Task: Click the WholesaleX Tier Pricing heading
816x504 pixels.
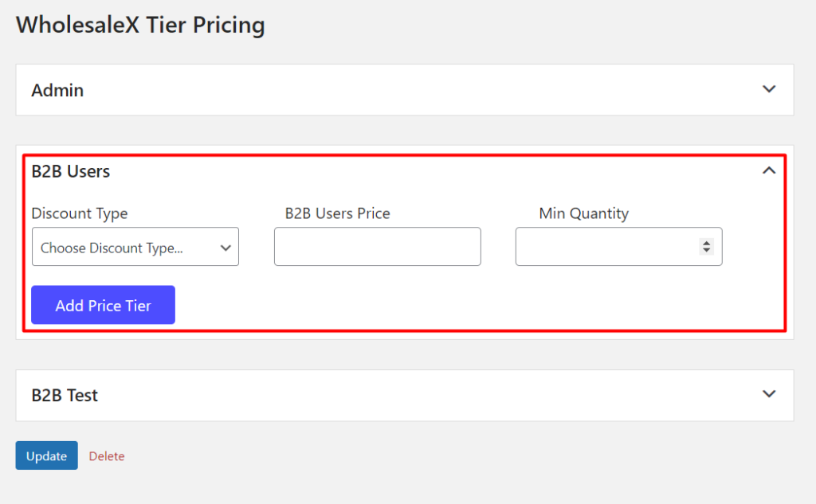Action: (x=140, y=25)
